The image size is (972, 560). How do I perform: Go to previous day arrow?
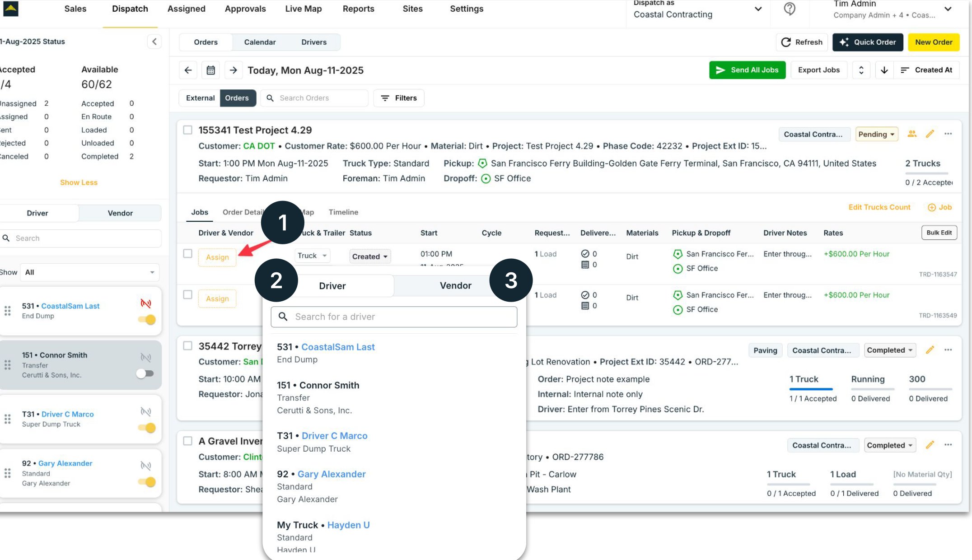pyautogui.click(x=188, y=70)
